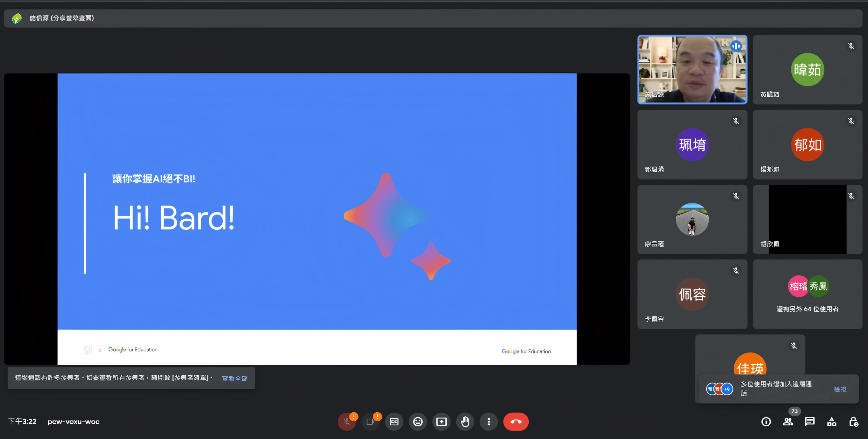
Task: Click the muted mic icon on 胡欣佩 tile
Action: pos(851,196)
